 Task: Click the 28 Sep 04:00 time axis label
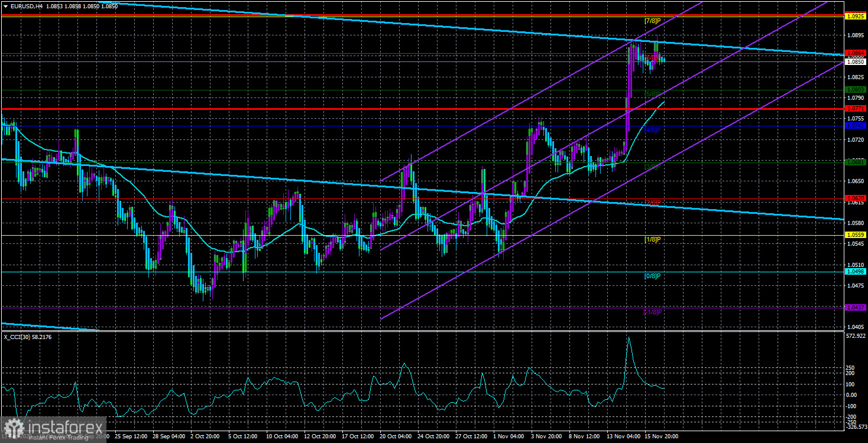point(170,437)
